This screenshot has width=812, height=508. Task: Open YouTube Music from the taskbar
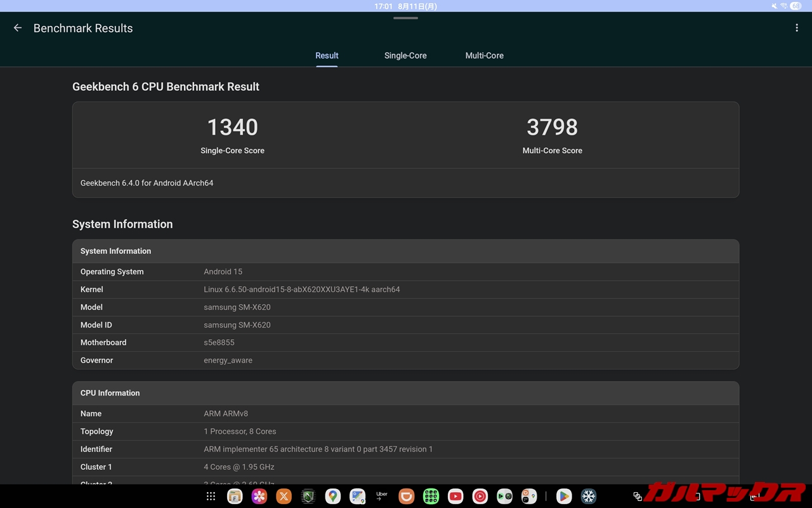[x=480, y=497]
